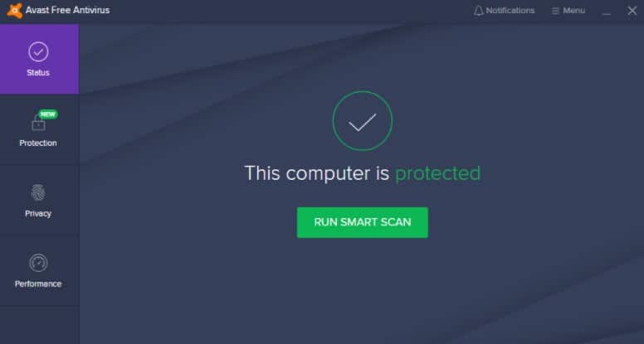Screen dimensions: 644x344
Task: Minimize the Avast window
Action: pyautogui.click(x=607, y=12)
